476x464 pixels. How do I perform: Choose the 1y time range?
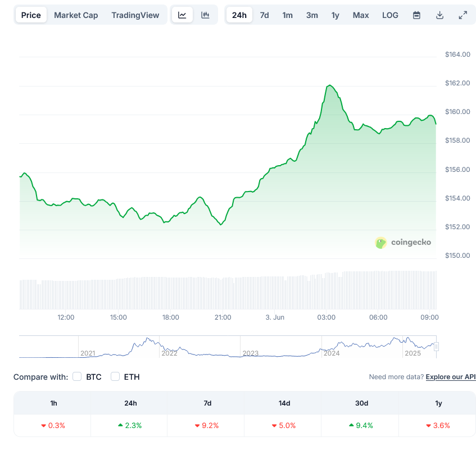(335, 15)
